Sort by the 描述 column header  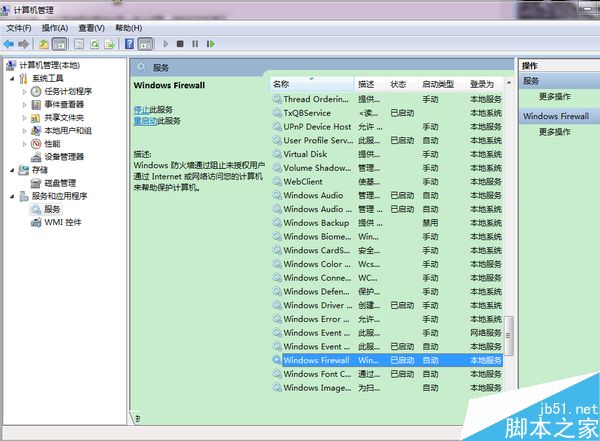click(369, 84)
